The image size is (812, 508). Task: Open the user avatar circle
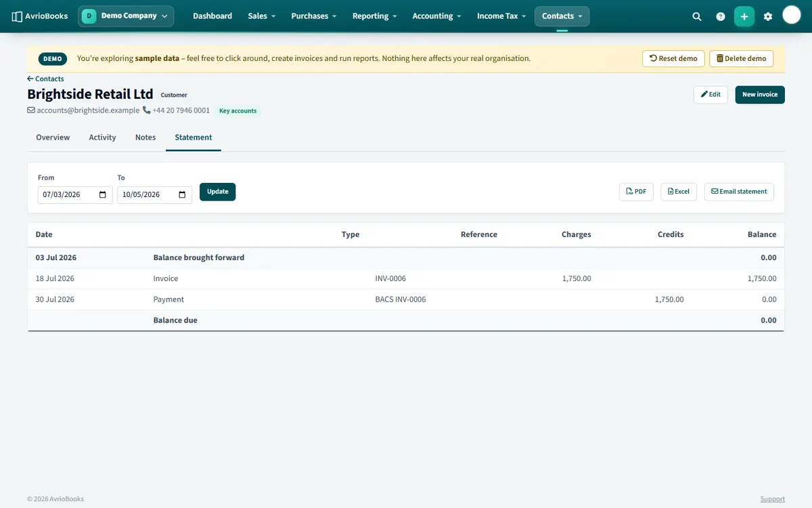click(792, 15)
